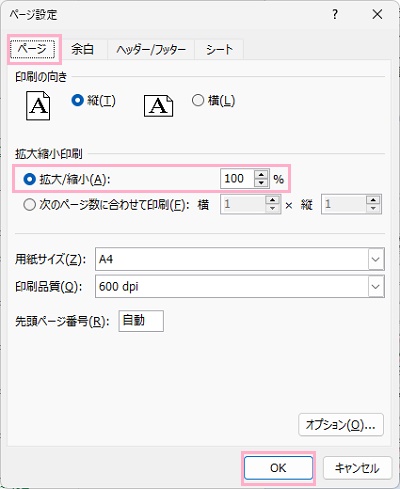
Task: Click the ? help icon in title bar
Action: (x=335, y=14)
